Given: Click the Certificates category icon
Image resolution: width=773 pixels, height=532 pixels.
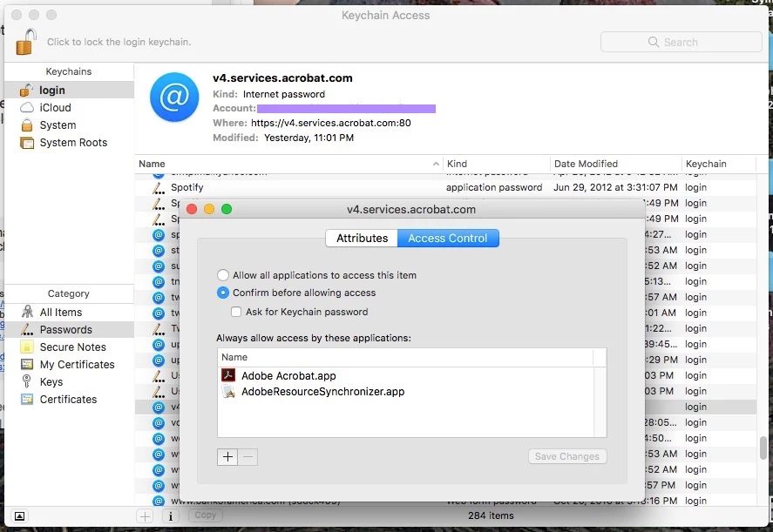Looking at the screenshot, I should [27, 400].
